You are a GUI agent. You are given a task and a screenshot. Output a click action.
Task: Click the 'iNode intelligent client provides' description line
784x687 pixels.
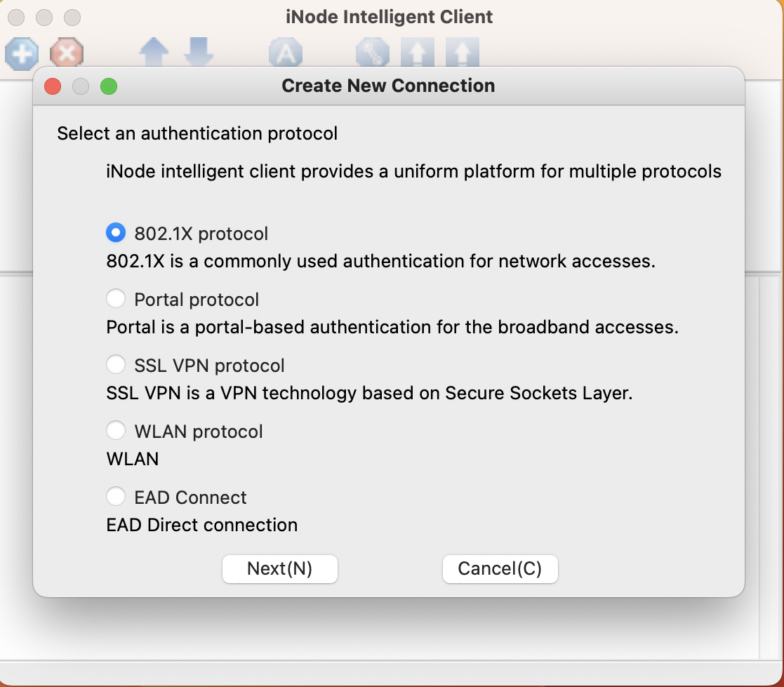point(413,171)
